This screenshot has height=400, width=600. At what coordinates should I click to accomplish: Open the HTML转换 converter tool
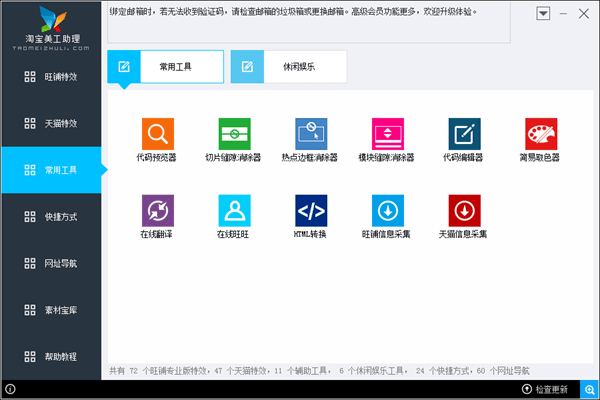pyautogui.click(x=311, y=210)
